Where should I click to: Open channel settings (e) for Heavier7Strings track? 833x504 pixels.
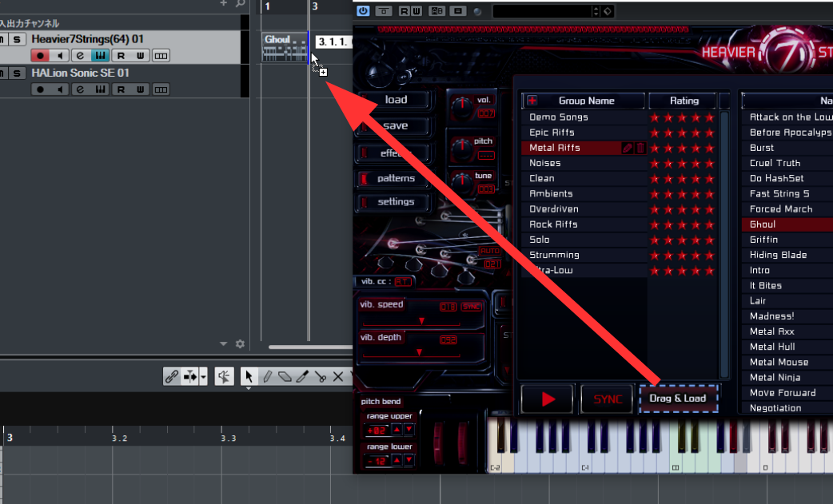tap(80, 56)
